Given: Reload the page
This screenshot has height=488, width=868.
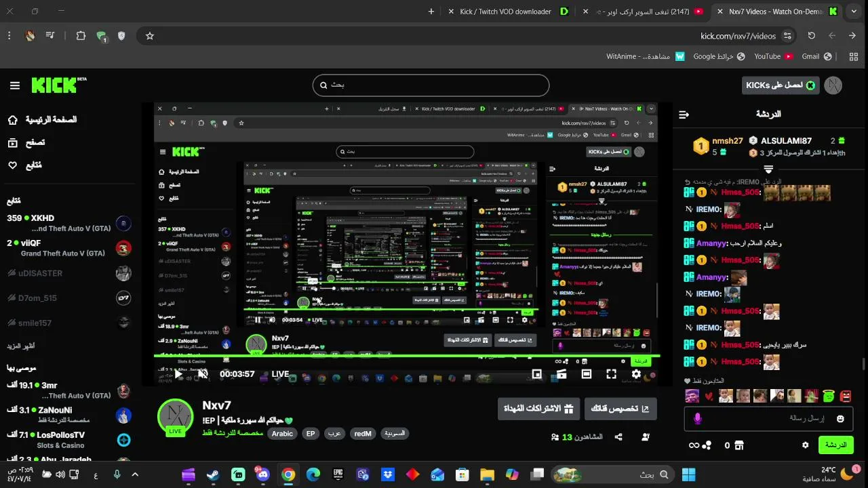Looking at the screenshot, I should pos(811,36).
